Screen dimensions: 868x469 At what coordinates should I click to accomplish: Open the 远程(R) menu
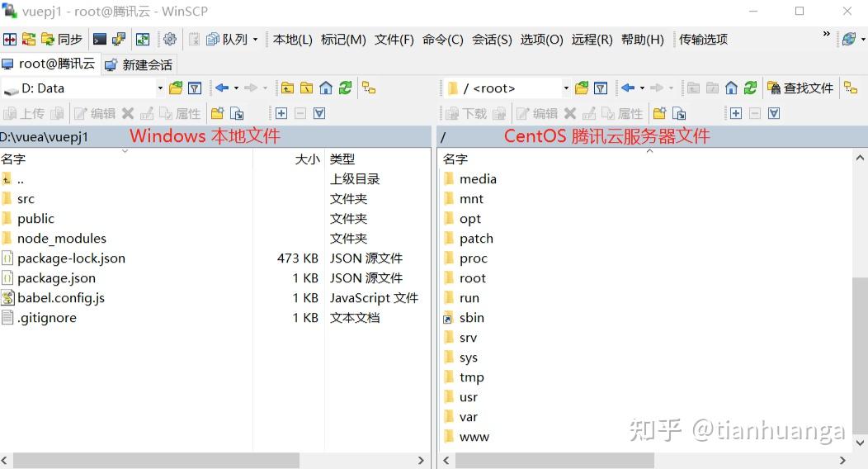coord(592,40)
